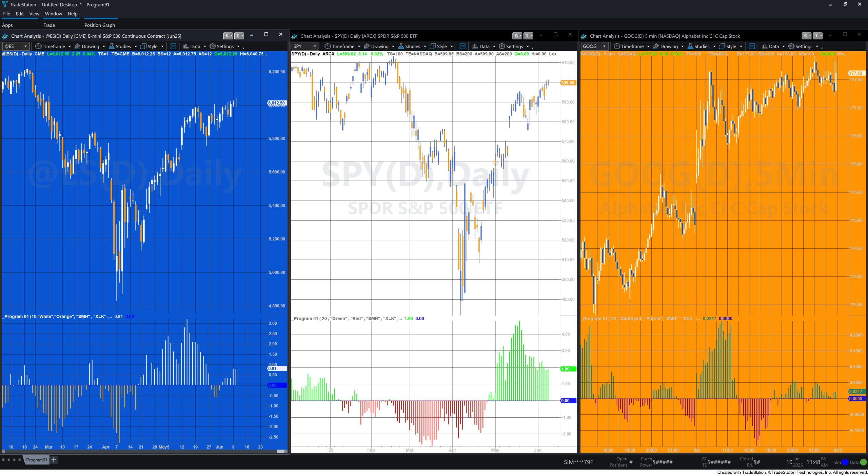Toggle the I interval-link button on the @ES chart
868x475 pixels.
point(238,36)
